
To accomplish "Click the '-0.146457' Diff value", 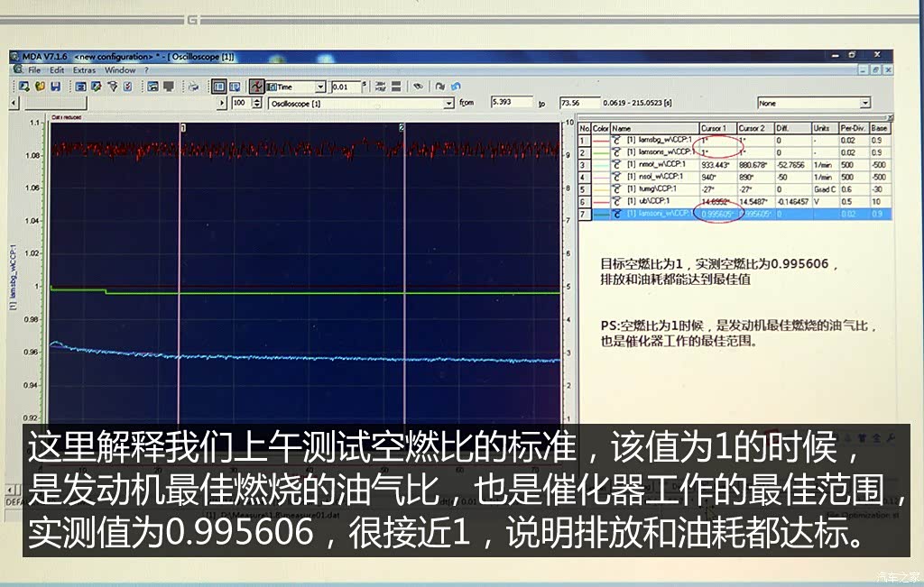I will click(792, 201).
